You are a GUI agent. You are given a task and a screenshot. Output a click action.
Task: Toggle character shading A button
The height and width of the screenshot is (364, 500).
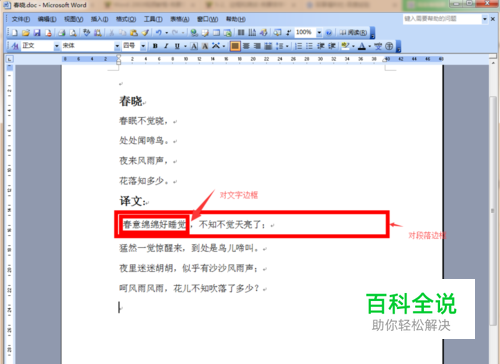tap(205, 46)
